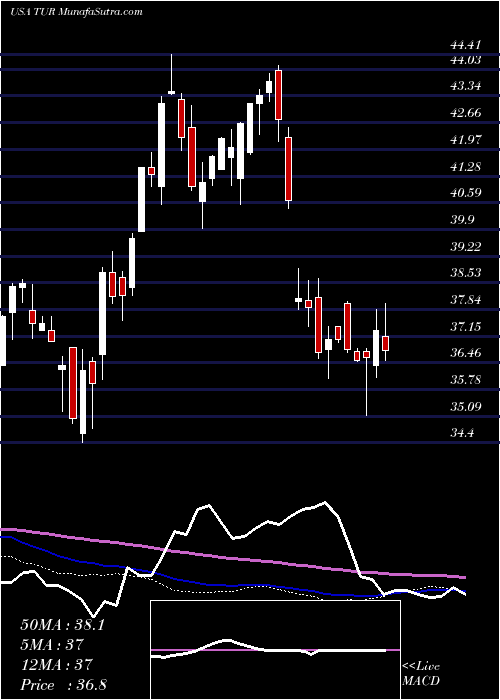Viewport: 500px width, 700px height.
Task: Click the tall red candle near 44.03
Action: click(x=279, y=95)
